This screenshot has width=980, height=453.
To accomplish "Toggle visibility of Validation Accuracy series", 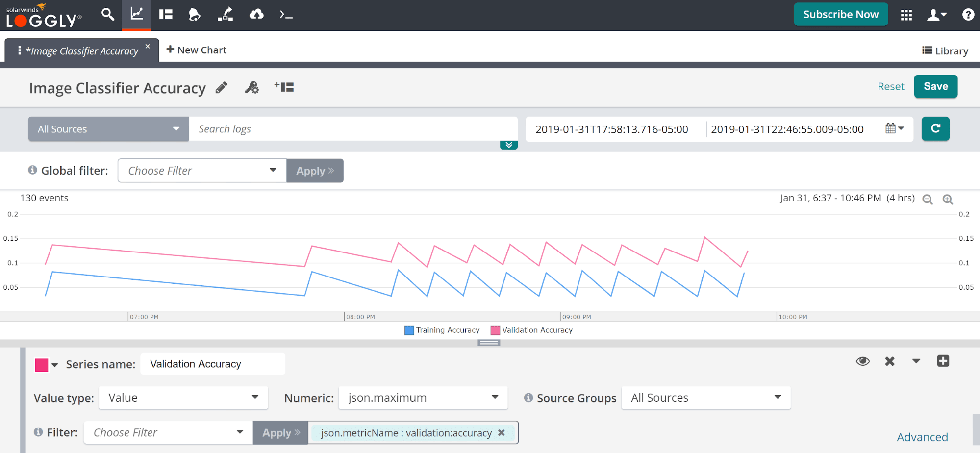I will pyautogui.click(x=862, y=362).
